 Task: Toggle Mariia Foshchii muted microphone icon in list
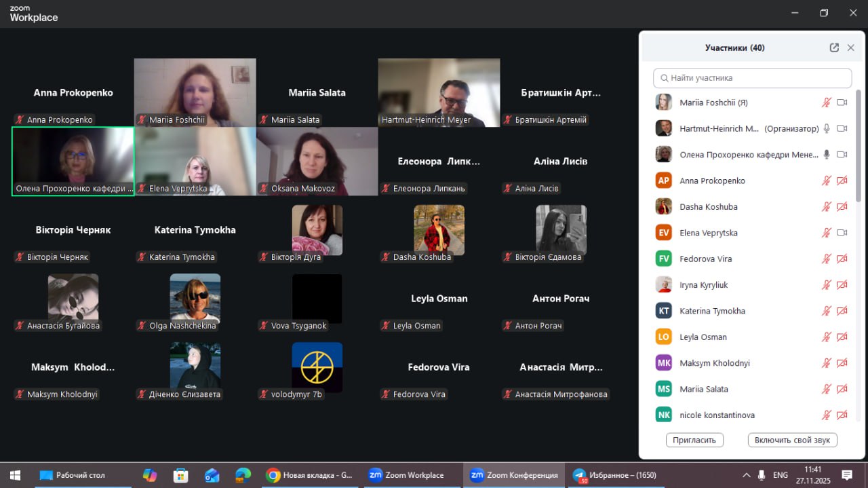pos(826,102)
